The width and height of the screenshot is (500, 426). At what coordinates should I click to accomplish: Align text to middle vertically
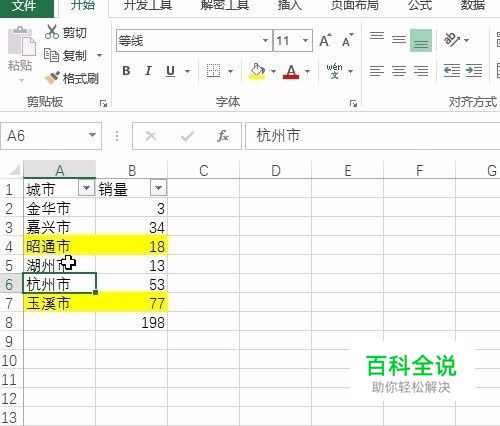pyautogui.click(x=399, y=40)
